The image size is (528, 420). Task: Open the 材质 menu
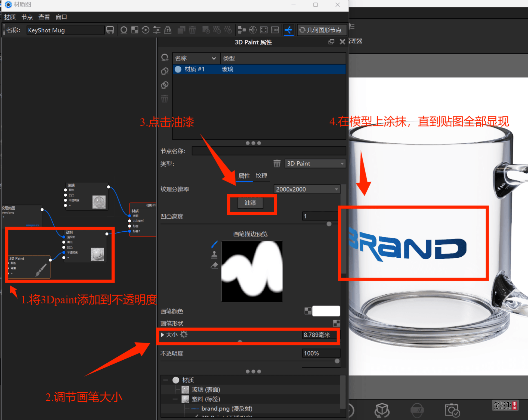click(10, 17)
